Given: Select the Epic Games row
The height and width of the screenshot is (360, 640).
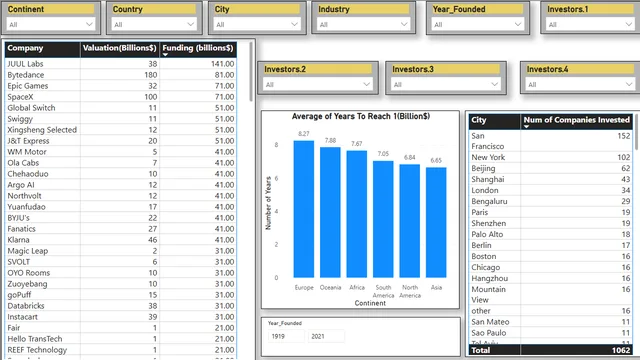Looking at the screenshot, I should (x=121, y=86).
